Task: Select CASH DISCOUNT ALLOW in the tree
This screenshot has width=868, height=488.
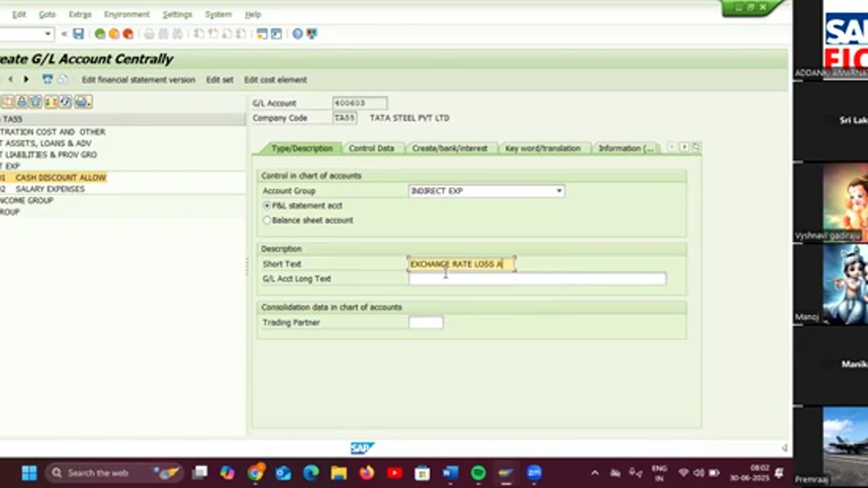Action: pos(60,178)
